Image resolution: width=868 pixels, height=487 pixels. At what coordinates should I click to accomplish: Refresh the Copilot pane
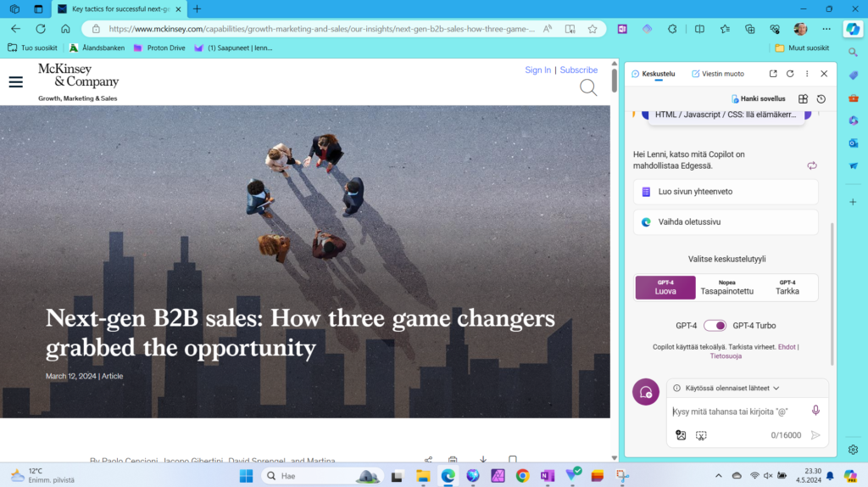click(x=790, y=74)
